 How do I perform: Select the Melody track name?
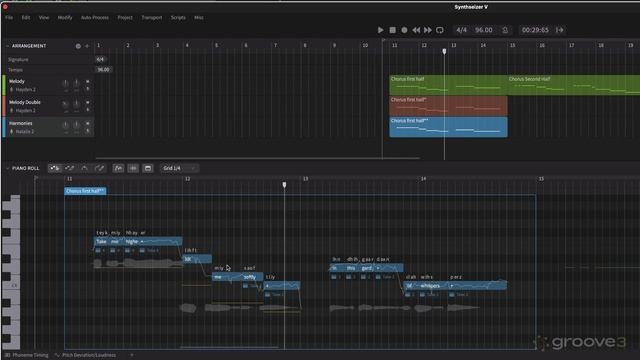pyautogui.click(x=17, y=81)
